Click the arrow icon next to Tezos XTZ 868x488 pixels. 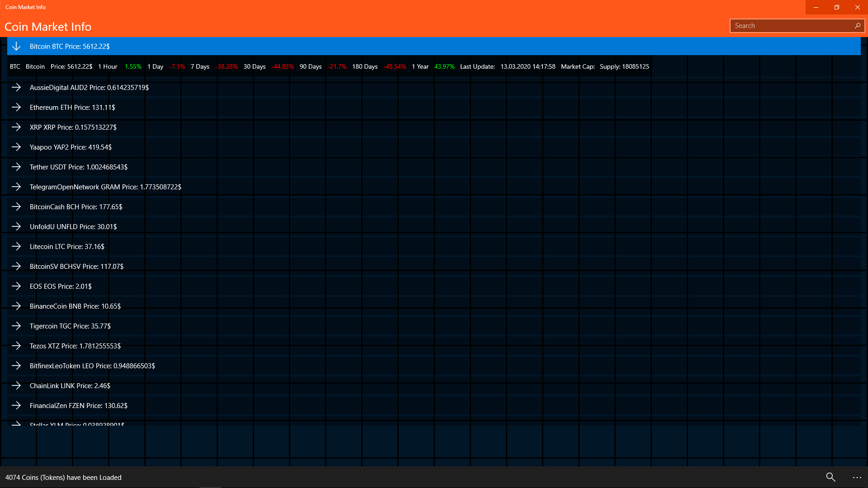coord(17,346)
